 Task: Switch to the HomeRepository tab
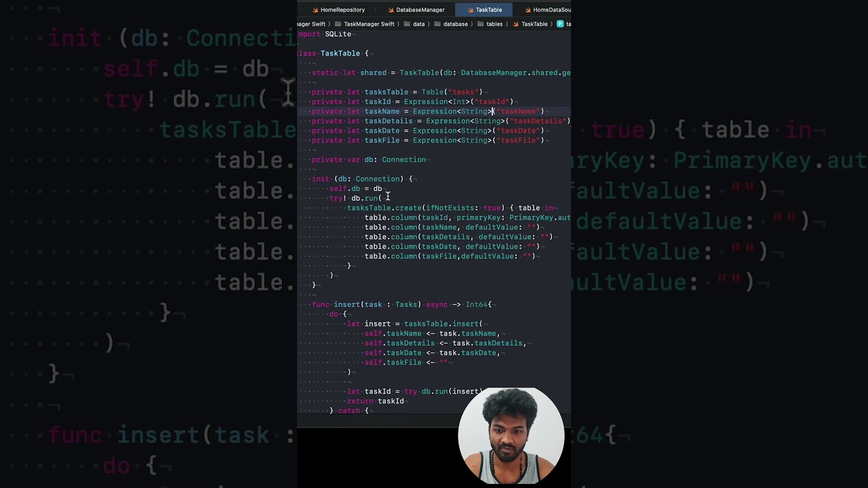337,9
